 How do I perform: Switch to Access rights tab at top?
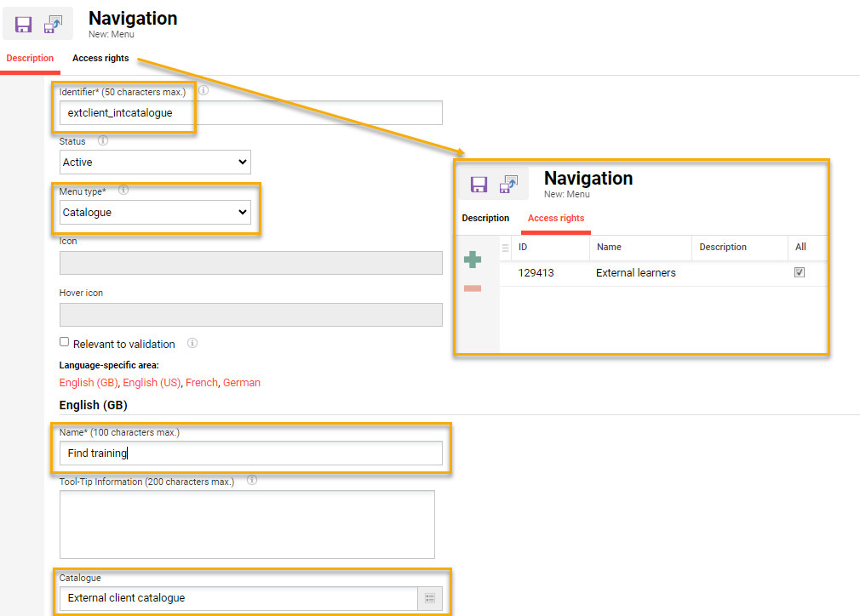pyautogui.click(x=100, y=59)
